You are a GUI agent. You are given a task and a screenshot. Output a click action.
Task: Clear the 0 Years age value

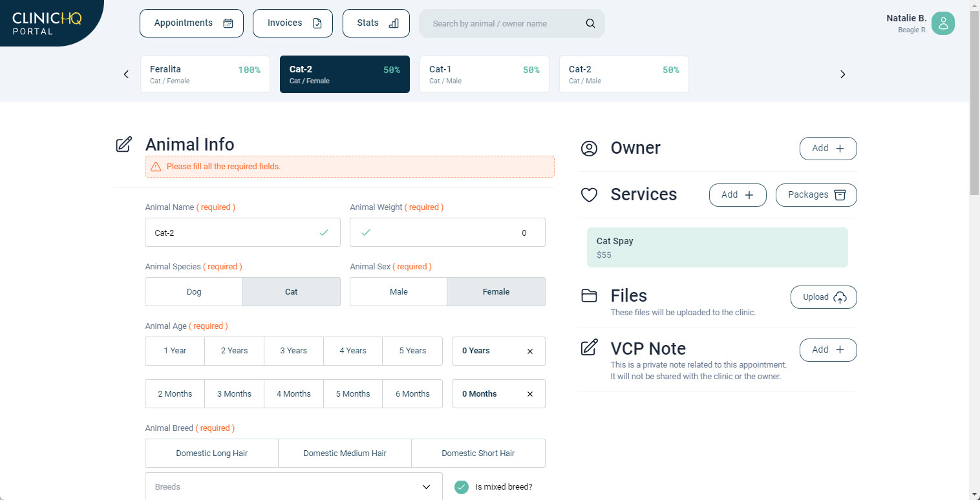click(530, 351)
